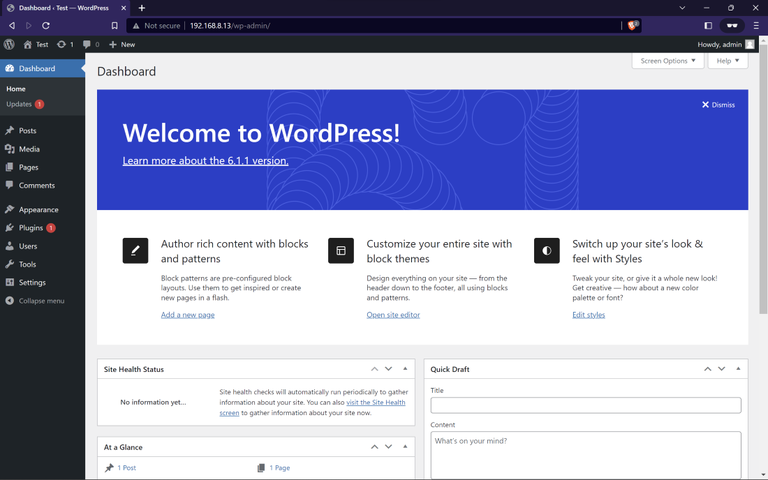Move Quick Draft panel up
768x480 pixels.
point(707,369)
